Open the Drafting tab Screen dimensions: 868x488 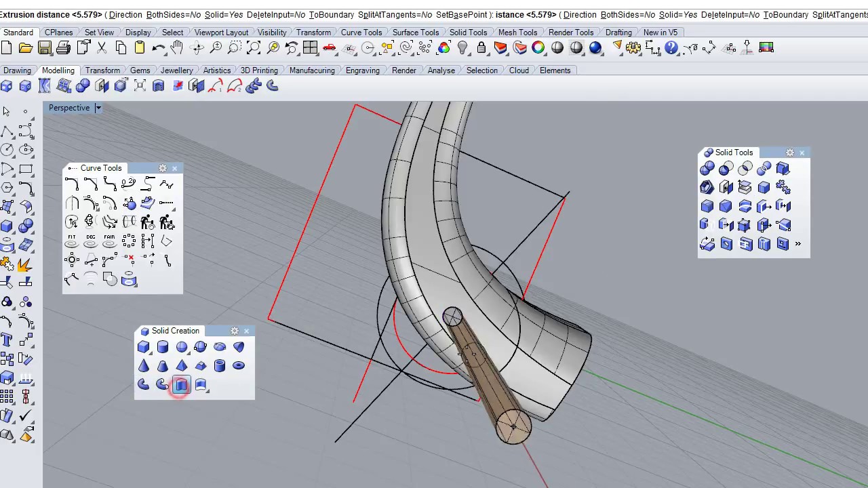click(618, 32)
